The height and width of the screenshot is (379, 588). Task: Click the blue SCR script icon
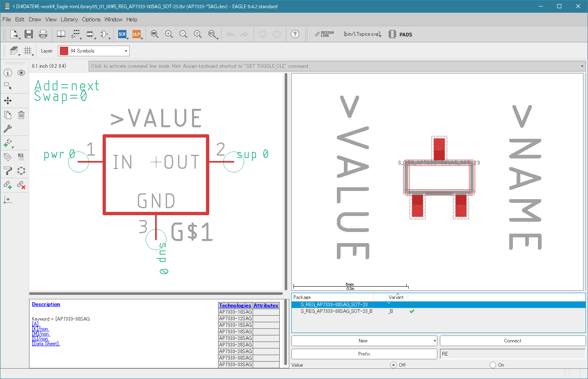tap(122, 34)
